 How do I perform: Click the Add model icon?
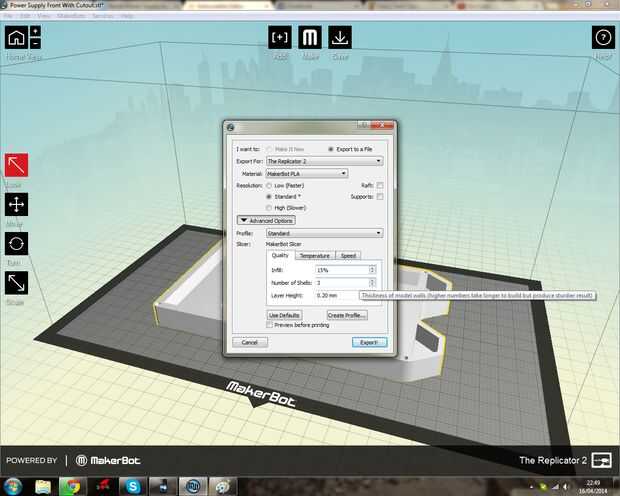pyautogui.click(x=280, y=38)
